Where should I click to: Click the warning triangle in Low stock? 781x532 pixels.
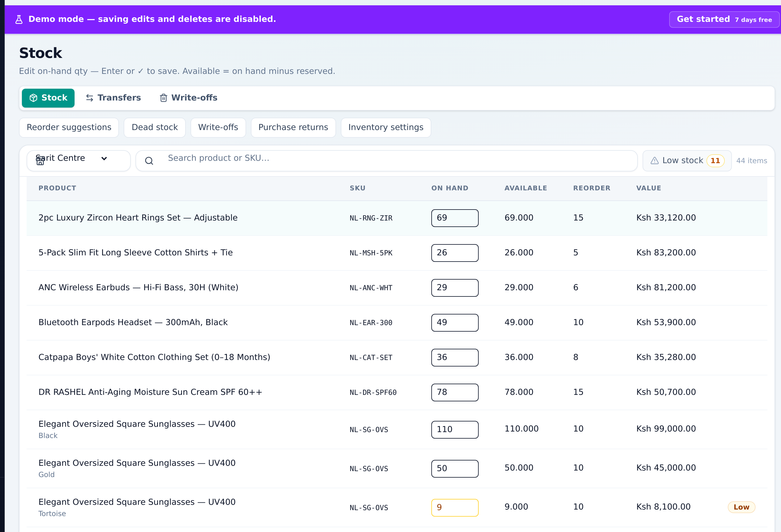(654, 161)
